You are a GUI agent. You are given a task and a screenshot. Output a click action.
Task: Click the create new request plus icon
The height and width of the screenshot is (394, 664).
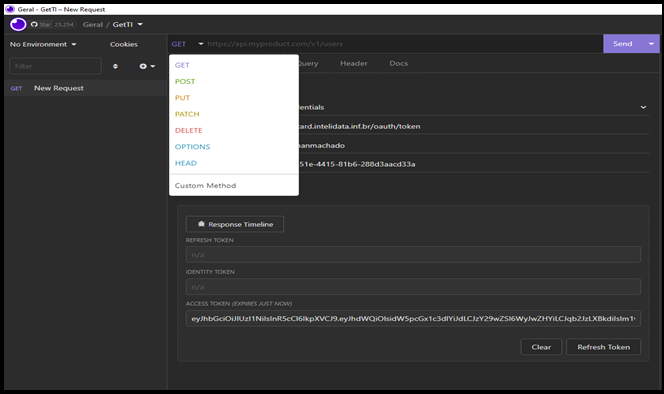pyautogui.click(x=147, y=66)
